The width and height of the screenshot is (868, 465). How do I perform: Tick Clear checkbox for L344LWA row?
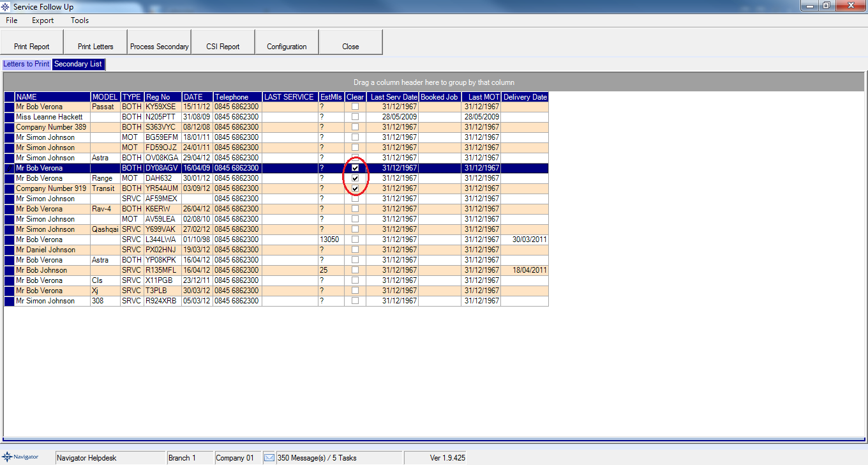click(355, 240)
